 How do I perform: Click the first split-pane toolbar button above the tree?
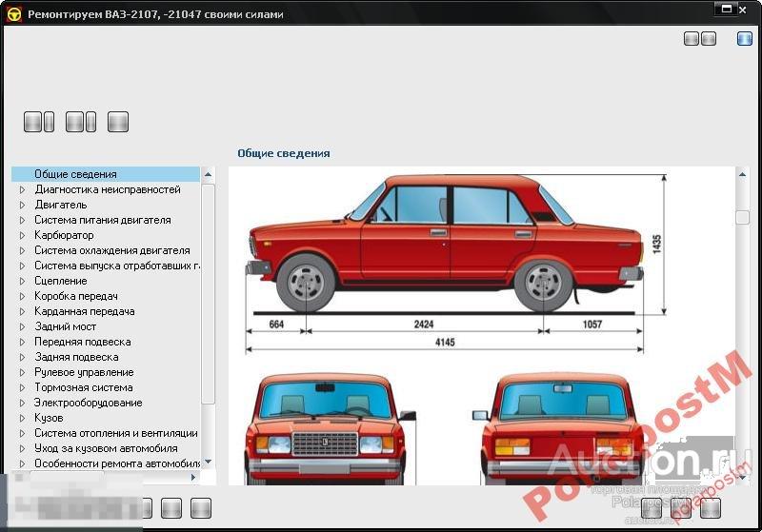coord(39,122)
